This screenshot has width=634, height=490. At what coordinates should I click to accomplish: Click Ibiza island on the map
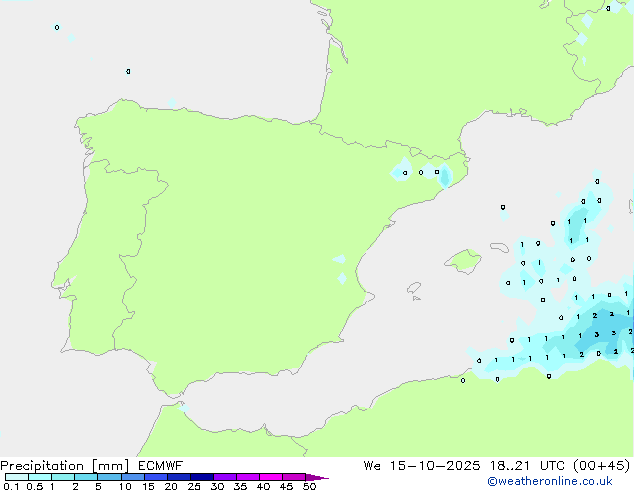(x=414, y=288)
